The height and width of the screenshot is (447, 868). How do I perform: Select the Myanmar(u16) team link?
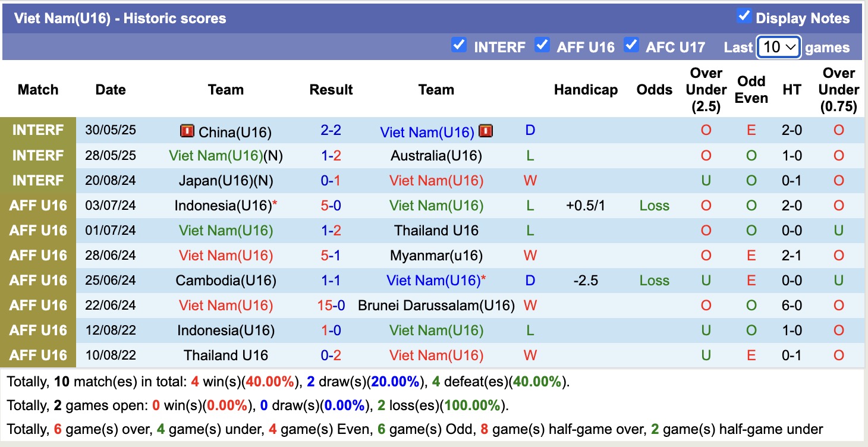click(x=436, y=256)
